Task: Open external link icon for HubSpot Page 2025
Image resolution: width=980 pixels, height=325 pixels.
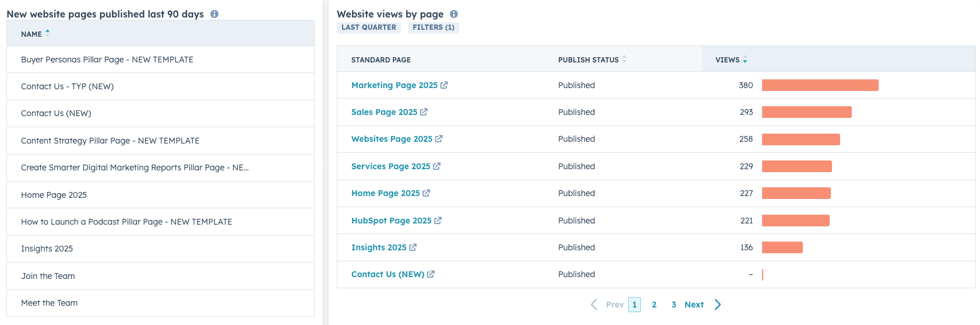Action: [438, 221]
